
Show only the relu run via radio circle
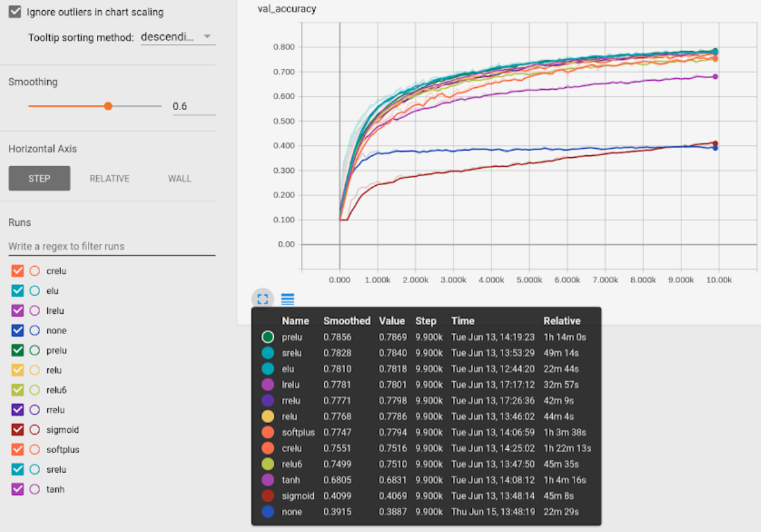tap(34, 370)
